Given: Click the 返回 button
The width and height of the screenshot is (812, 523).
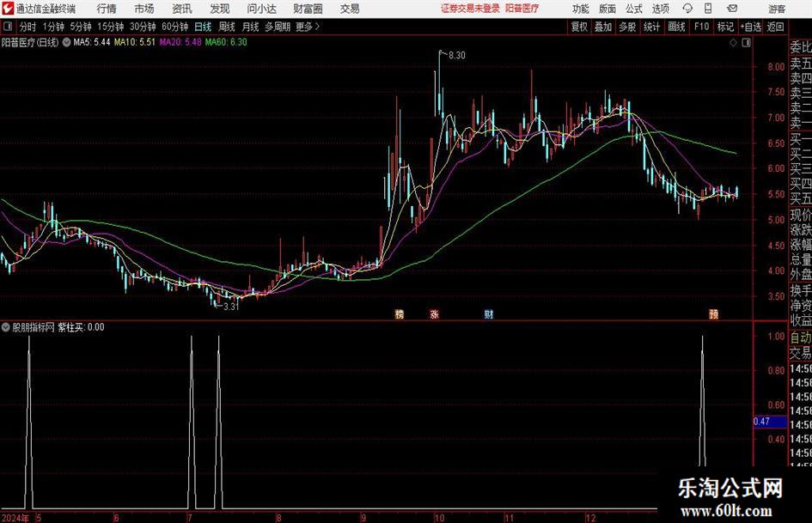Looking at the screenshot, I should click(x=776, y=27).
